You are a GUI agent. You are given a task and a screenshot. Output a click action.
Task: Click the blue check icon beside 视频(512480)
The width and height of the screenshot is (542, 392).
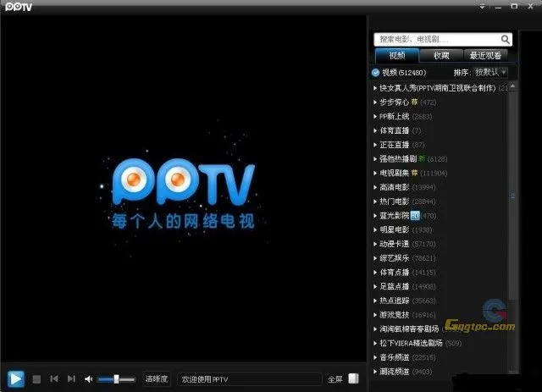[x=375, y=73]
